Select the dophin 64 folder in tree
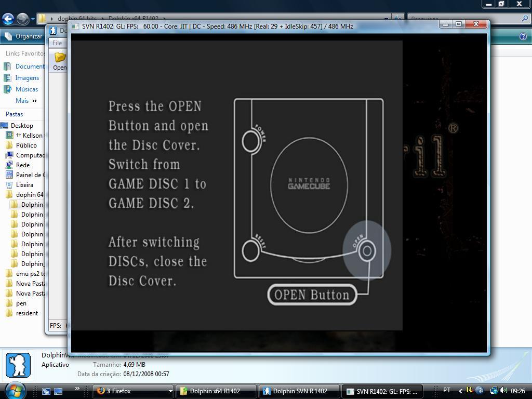Image resolution: width=532 pixels, height=399 pixels. [x=25, y=194]
